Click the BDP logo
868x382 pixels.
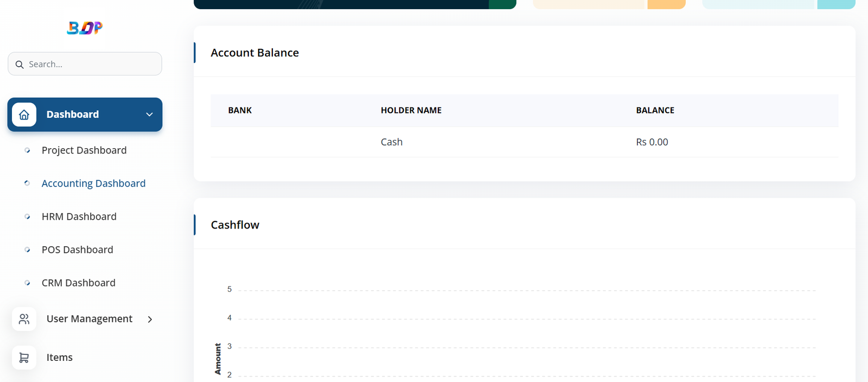[x=85, y=28]
